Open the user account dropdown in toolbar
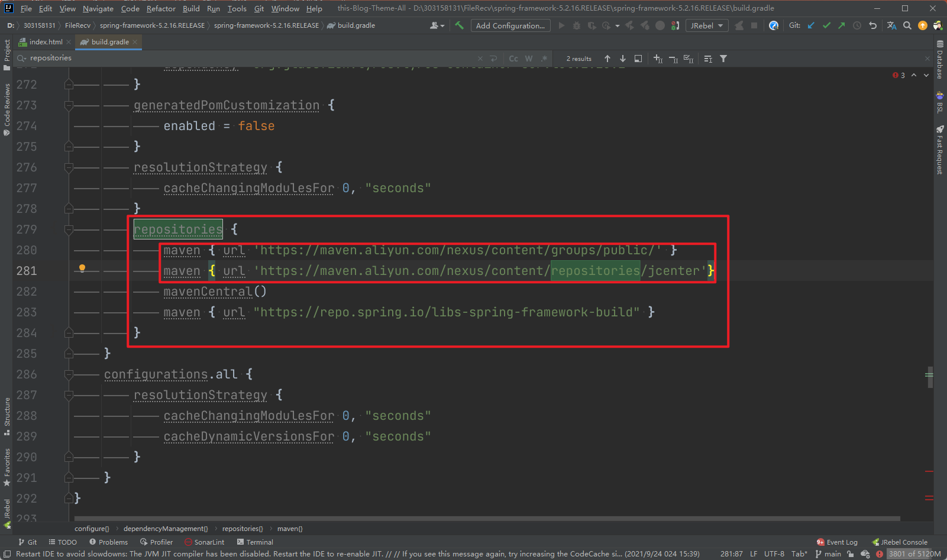Screen dimensions: 947x560 pos(437,25)
